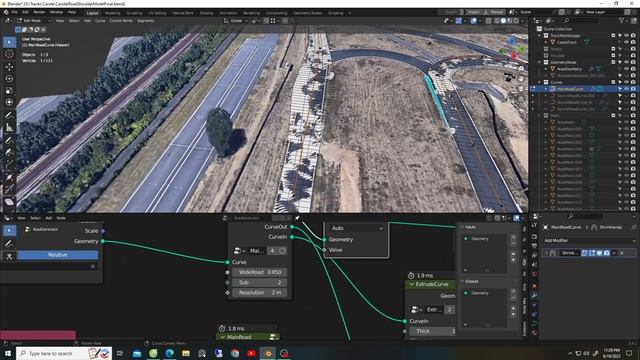
Task: Click the Windows Start button
Action: click(x=8, y=353)
